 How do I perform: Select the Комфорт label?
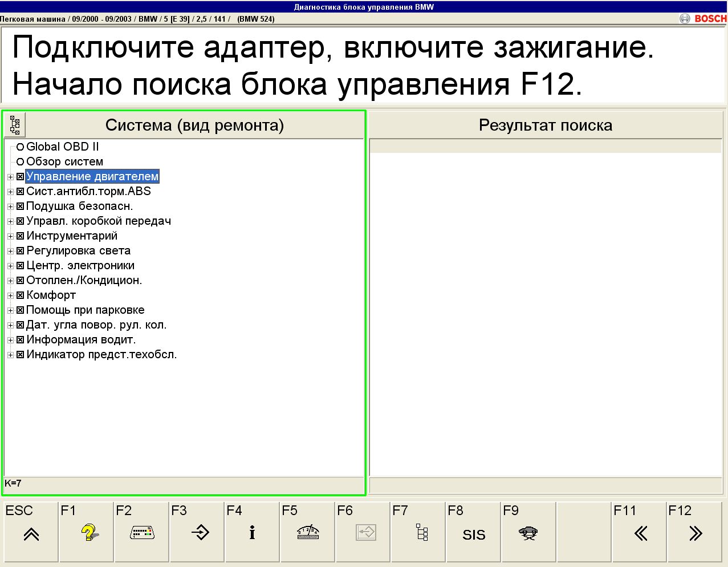[51, 295]
